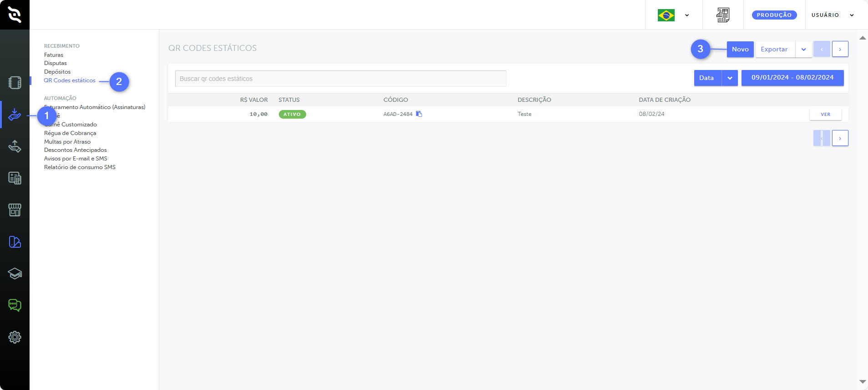Screen dimensions: 868x390
Task: Open the settings gear sidebar icon
Action: click(15, 337)
